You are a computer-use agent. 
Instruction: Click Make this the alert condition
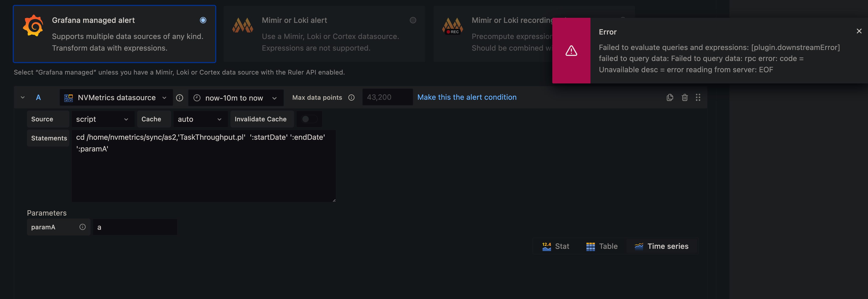tap(467, 97)
